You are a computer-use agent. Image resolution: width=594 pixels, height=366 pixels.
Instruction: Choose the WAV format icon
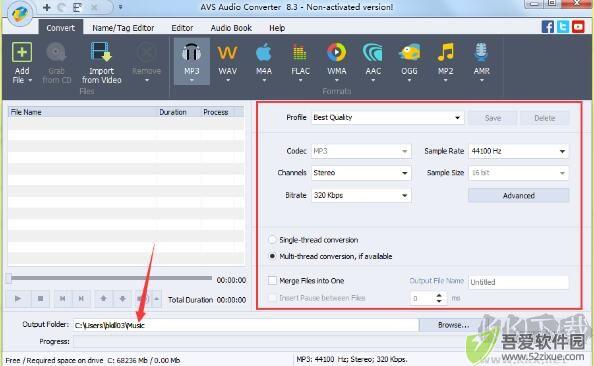227,53
